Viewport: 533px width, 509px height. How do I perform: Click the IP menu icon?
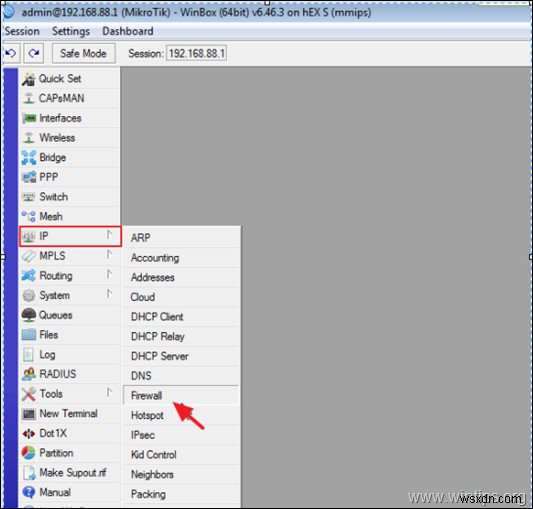pos(29,236)
